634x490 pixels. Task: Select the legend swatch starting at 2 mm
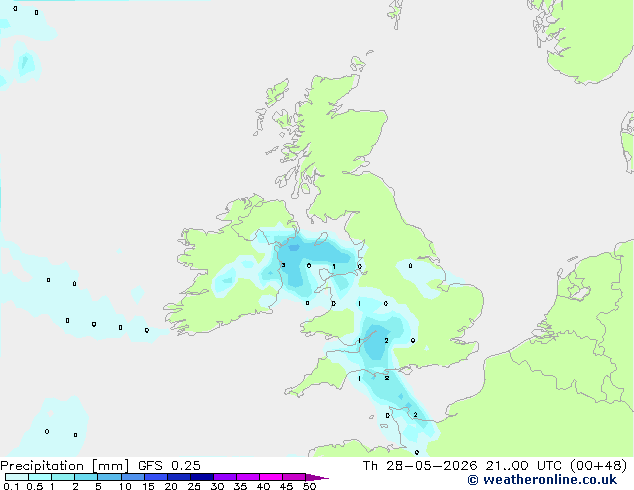[86, 477]
